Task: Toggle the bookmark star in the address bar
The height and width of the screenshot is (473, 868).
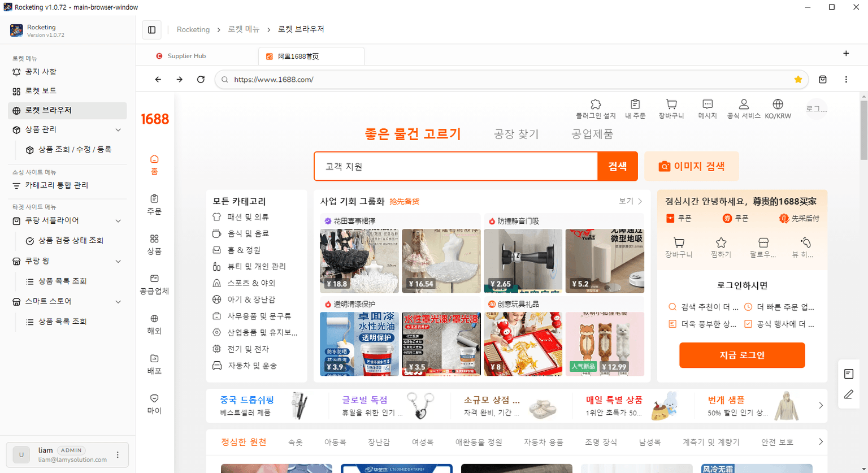Action: pos(798,79)
